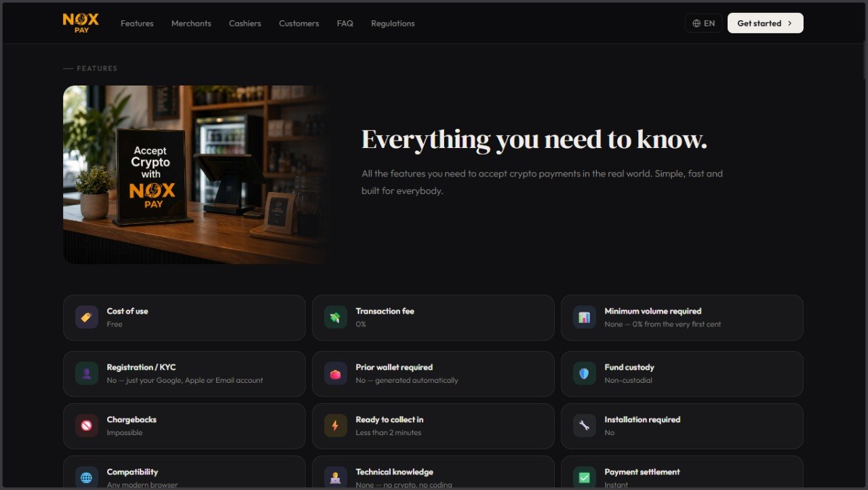
Task: Click the Get started button
Action: (x=765, y=23)
